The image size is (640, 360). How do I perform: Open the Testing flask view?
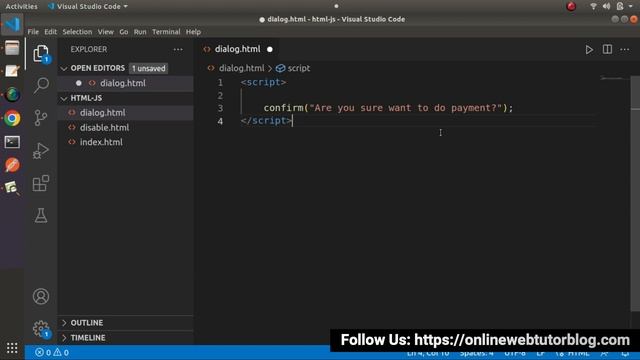[x=41, y=215]
